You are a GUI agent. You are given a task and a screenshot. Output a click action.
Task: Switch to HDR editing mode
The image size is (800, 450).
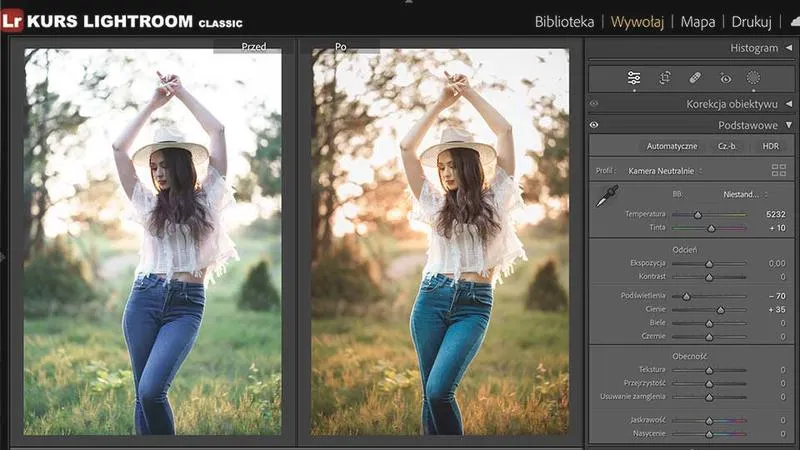pos(770,146)
